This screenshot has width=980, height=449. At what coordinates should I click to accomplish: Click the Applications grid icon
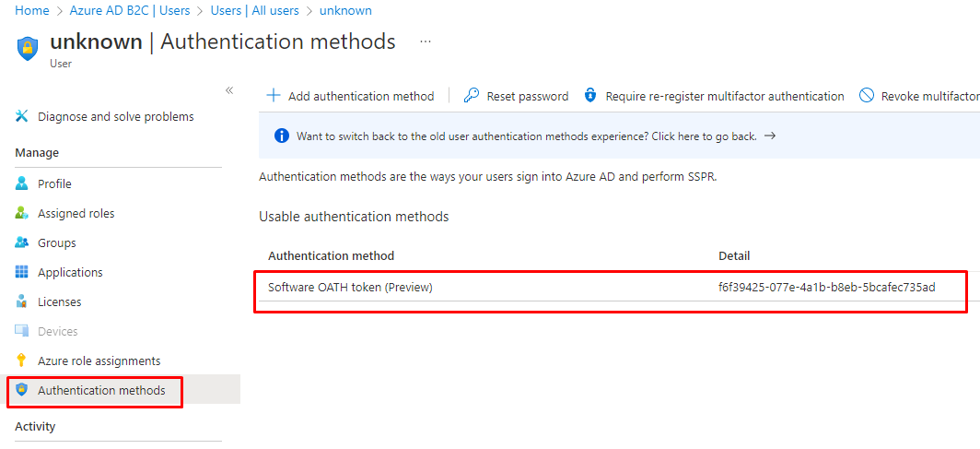(x=22, y=272)
